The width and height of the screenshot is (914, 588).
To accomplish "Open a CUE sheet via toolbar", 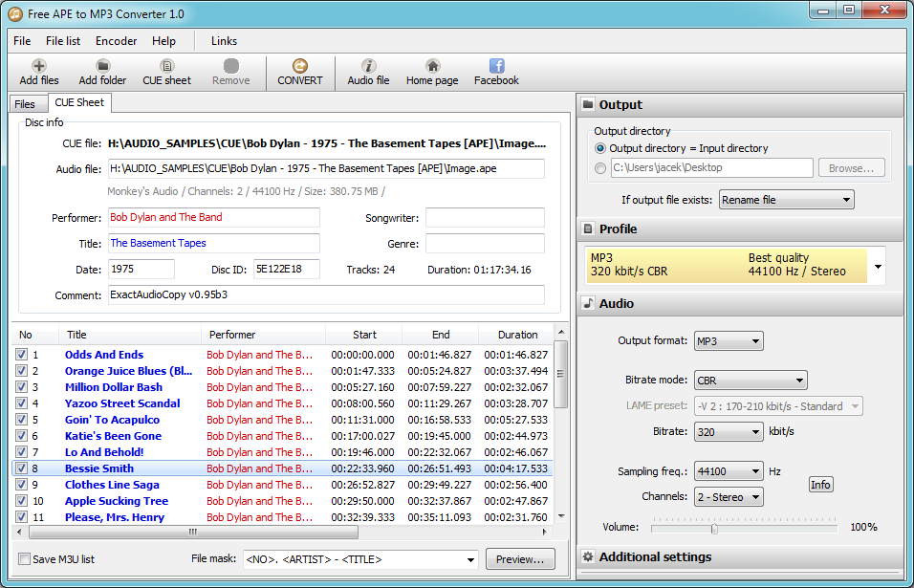I will [166, 66].
